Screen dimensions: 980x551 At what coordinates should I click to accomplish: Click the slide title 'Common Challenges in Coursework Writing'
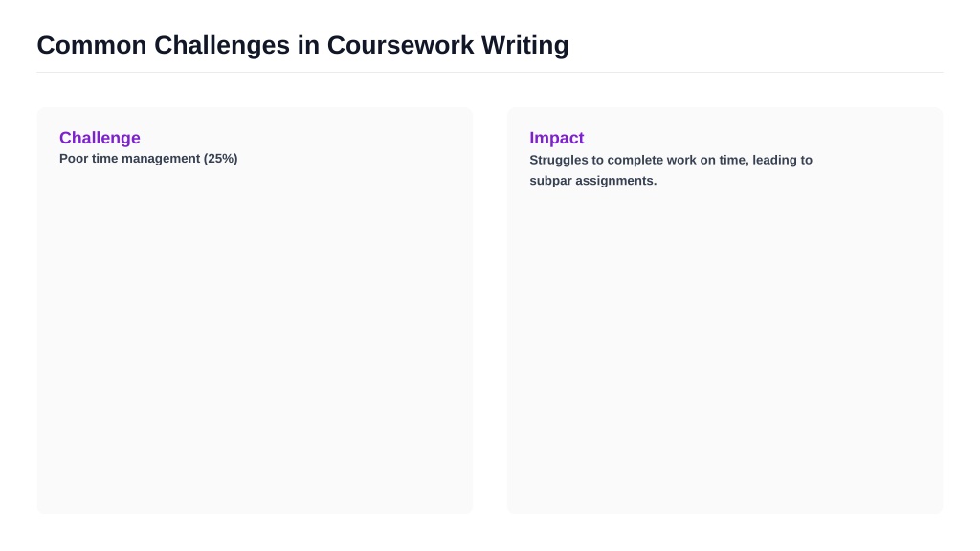pos(302,46)
